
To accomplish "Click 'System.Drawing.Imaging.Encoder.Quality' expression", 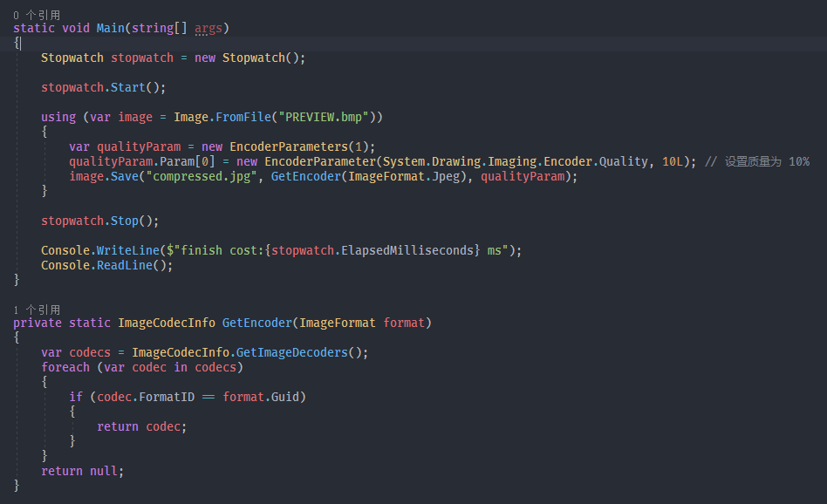I will pos(515,161).
